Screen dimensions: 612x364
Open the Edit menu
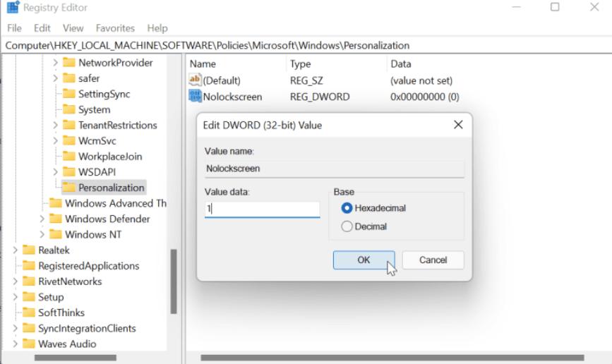42,28
